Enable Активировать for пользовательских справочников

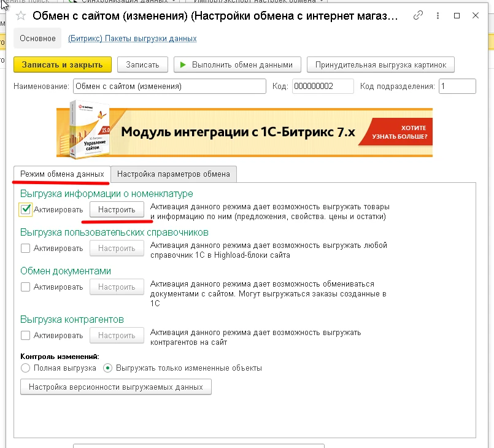click(x=25, y=249)
